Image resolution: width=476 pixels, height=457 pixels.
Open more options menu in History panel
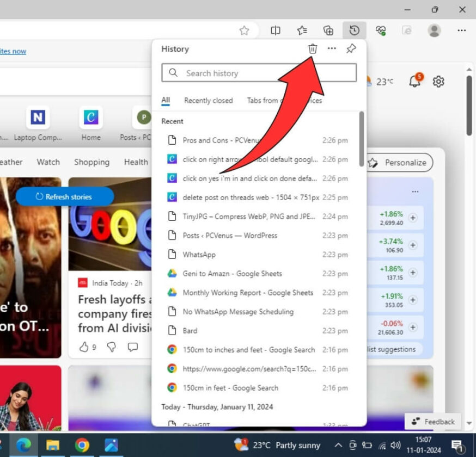(332, 48)
